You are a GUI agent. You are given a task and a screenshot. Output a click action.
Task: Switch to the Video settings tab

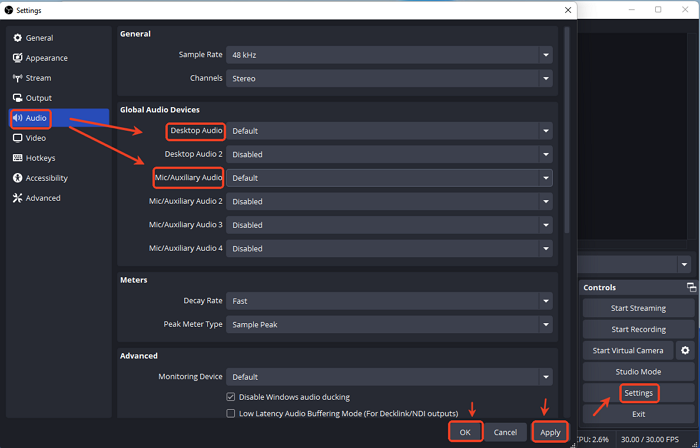coord(36,138)
